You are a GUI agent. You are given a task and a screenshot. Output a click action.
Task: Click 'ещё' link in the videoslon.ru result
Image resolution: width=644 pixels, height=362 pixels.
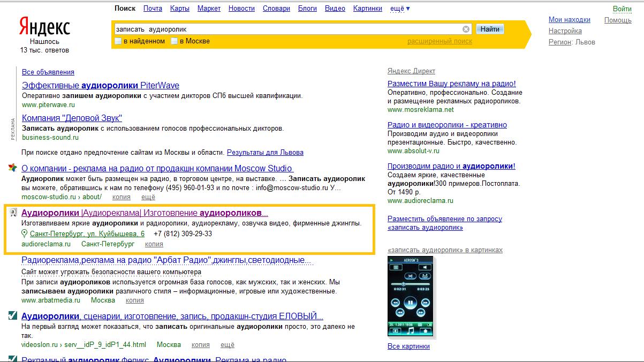228,345
